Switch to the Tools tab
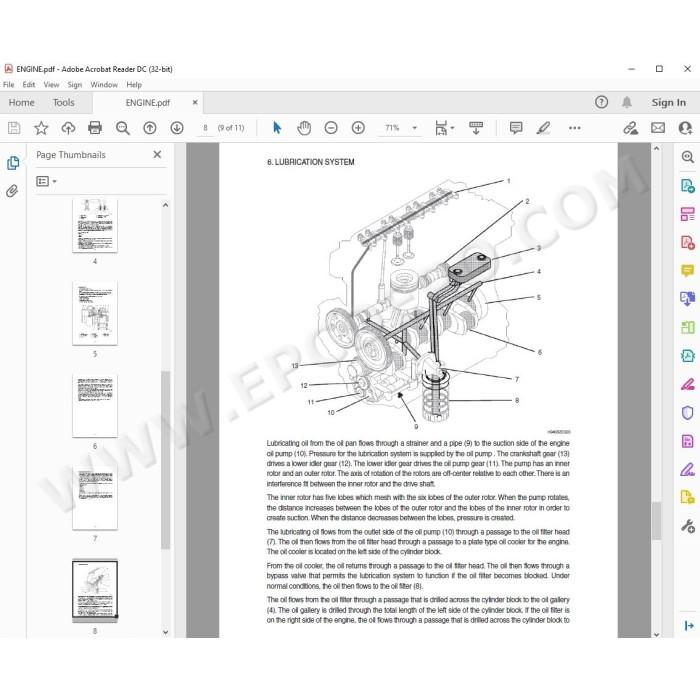Viewport: 700px width, 700px height. click(x=63, y=102)
